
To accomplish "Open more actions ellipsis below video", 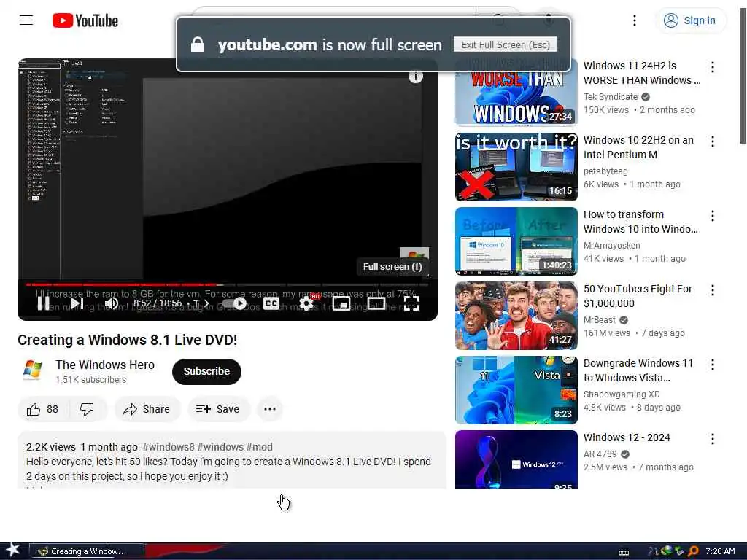I will [270, 409].
